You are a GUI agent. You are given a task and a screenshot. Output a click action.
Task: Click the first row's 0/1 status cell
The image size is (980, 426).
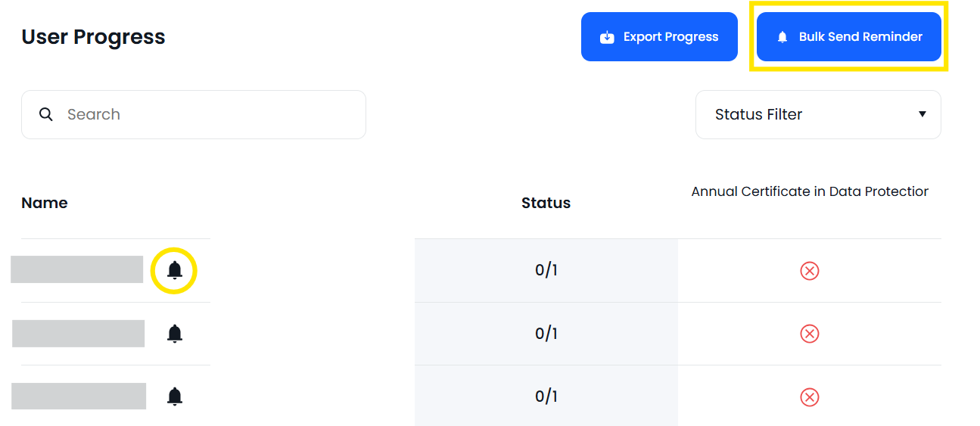(x=546, y=270)
